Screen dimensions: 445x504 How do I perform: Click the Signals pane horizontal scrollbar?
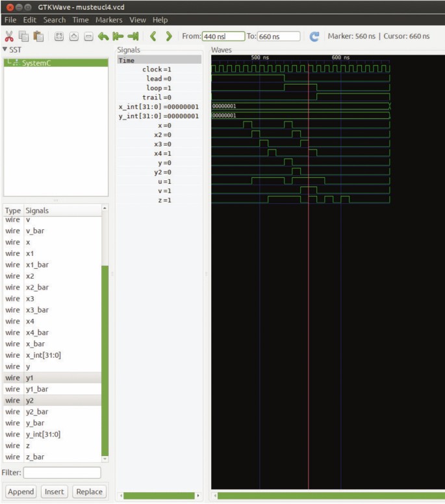coord(159,496)
